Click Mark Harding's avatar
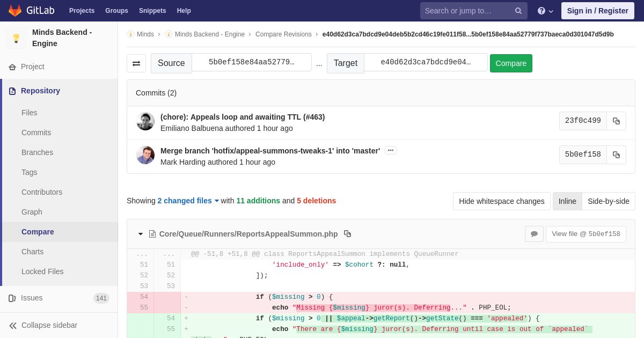The image size is (644, 338). (x=145, y=155)
